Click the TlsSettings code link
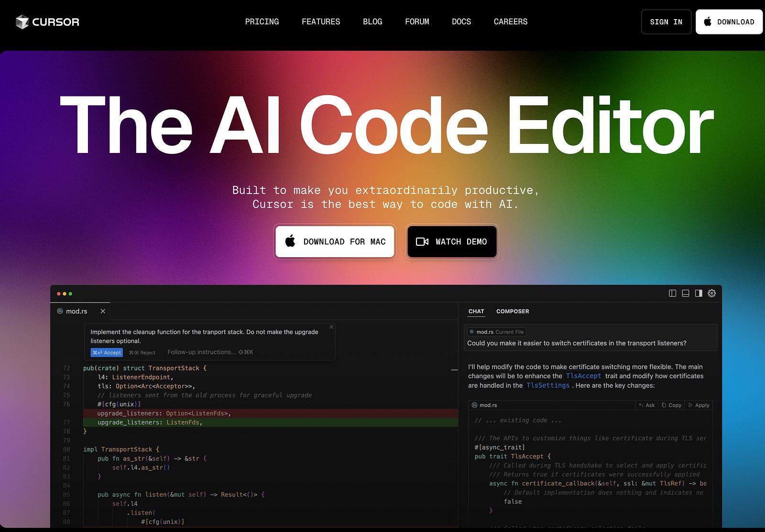The width and height of the screenshot is (765, 532). [548, 385]
